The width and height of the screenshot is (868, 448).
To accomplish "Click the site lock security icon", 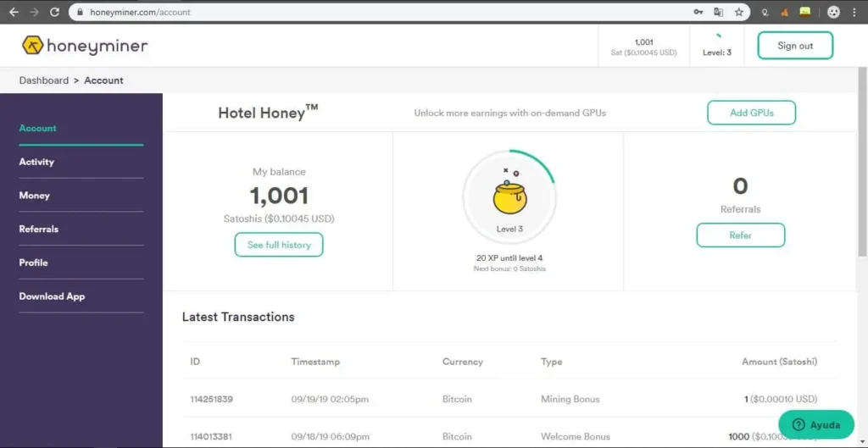I will [x=81, y=12].
